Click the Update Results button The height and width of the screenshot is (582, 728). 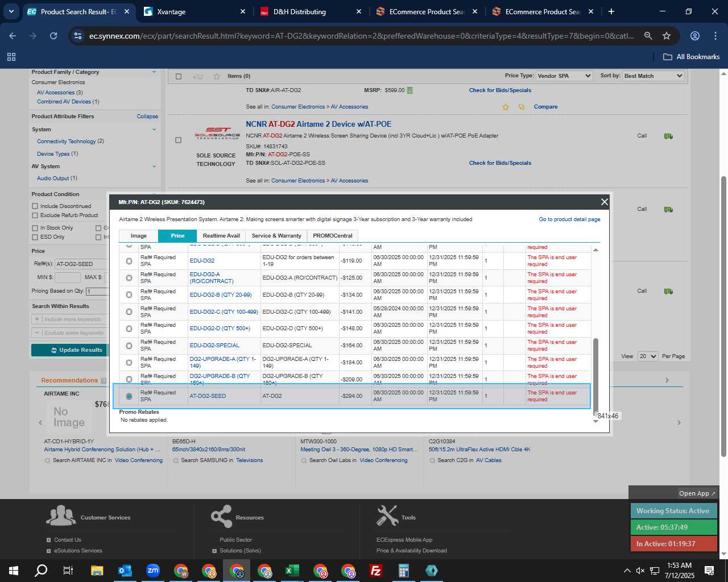click(x=77, y=350)
